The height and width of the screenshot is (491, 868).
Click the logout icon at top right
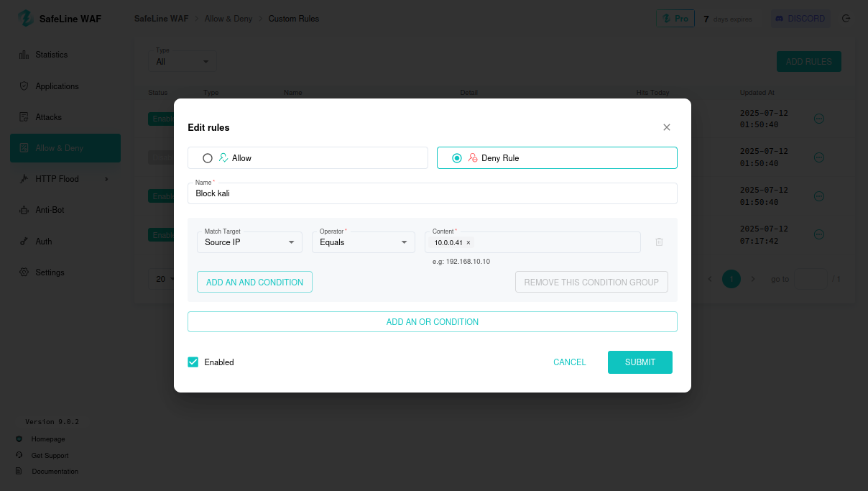tap(846, 19)
